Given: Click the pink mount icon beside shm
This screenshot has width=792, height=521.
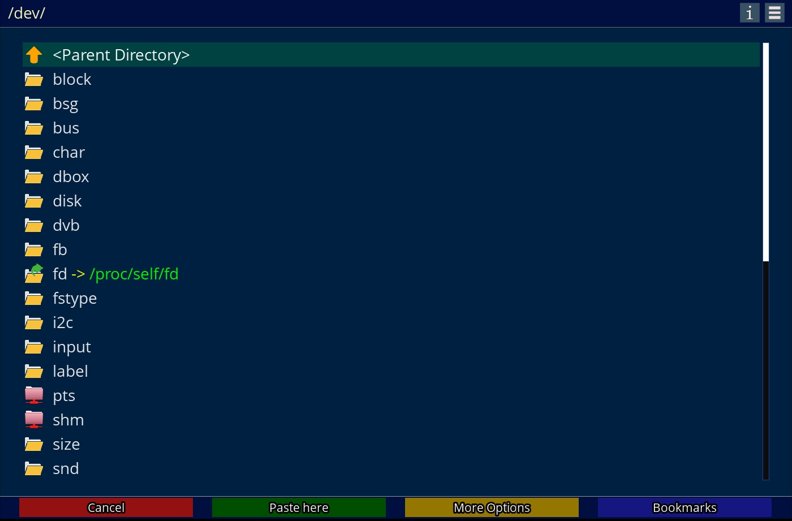Looking at the screenshot, I should (x=34, y=419).
